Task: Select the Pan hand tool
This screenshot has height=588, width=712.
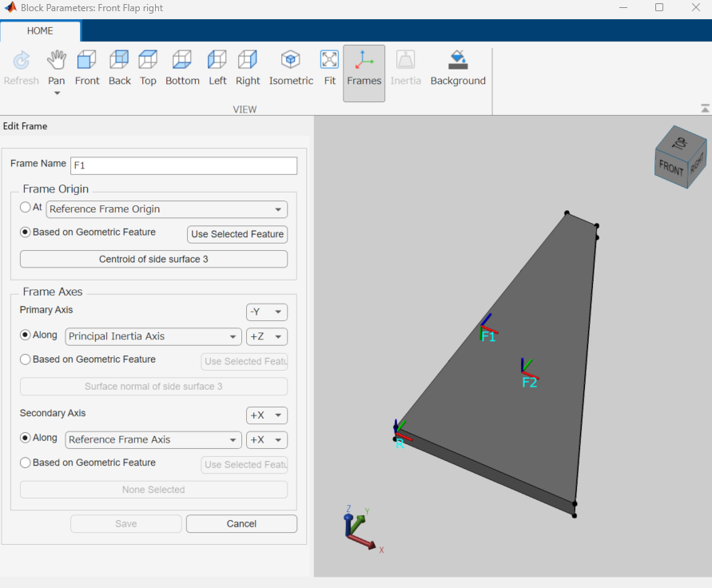Action: pyautogui.click(x=56, y=68)
